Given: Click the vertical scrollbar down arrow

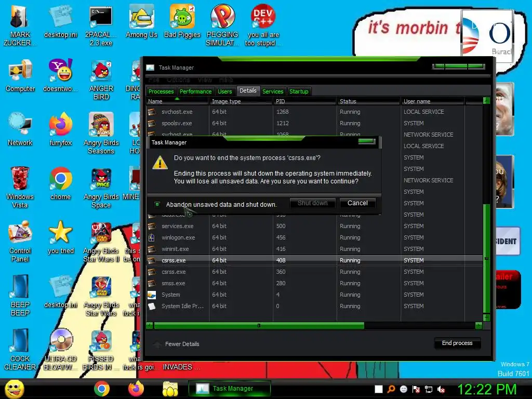Looking at the screenshot, I should [x=486, y=318].
